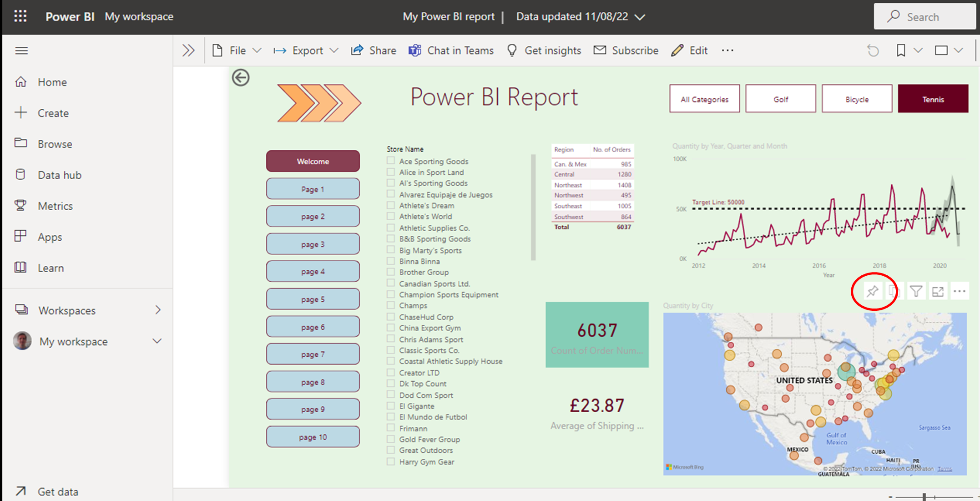Click Get data arrow icon
The width and height of the screenshot is (980, 501).
pos(20,491)
